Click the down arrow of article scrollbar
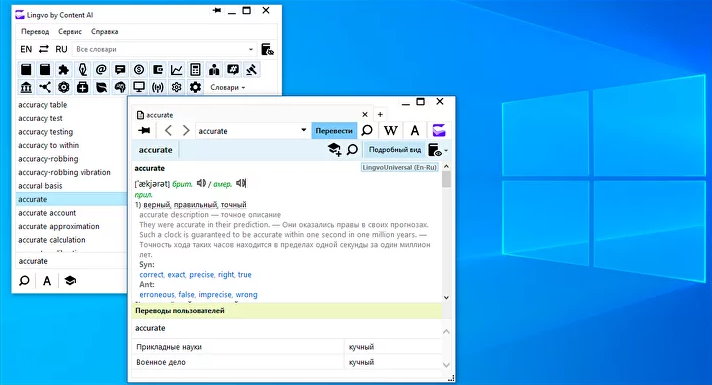Screen dimensions: 712x385 pyautogui.click(x=446, y=297)
